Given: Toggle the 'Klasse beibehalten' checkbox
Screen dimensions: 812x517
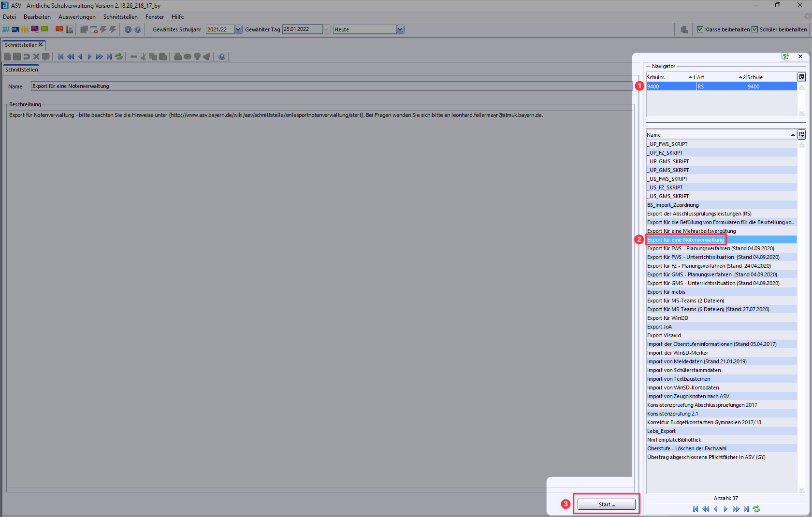Looking at the screenshot, I should coord(700,29).
